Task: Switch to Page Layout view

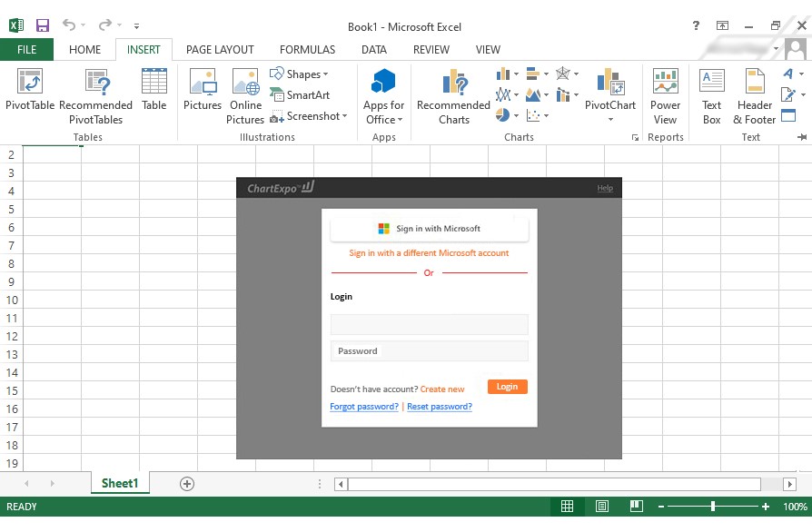Action: point(602,507)
